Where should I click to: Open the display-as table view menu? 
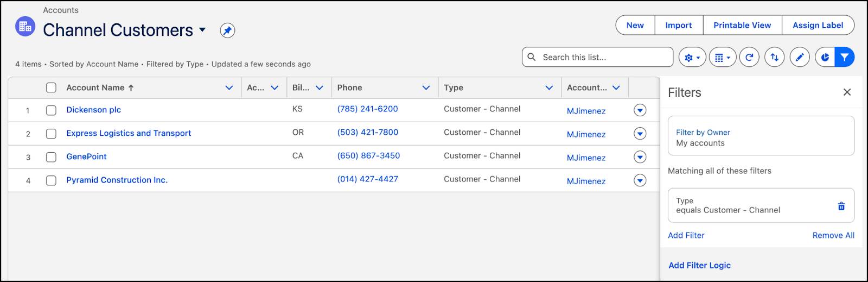722,58
